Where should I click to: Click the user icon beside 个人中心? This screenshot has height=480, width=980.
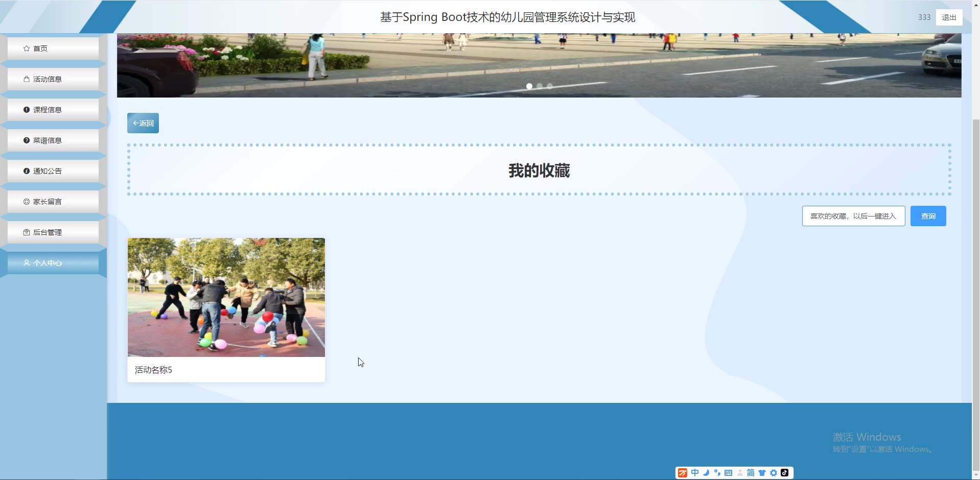[27, 263]
